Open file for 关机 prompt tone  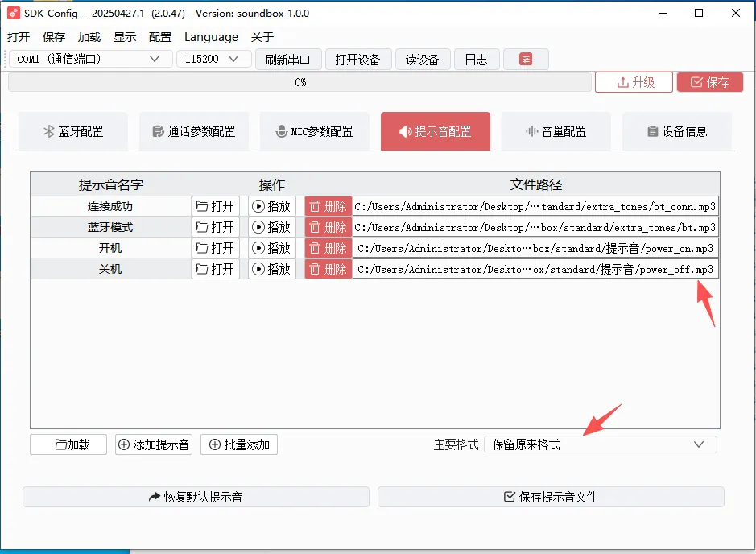pos(216,269)
